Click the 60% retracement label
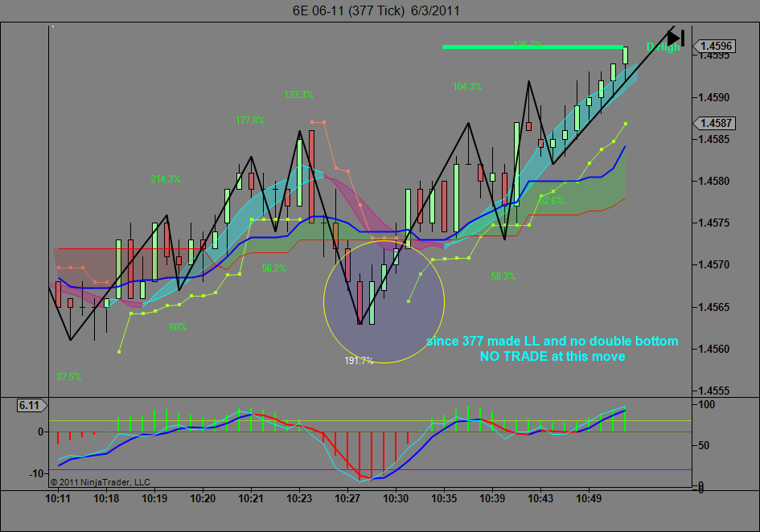 click(x=178, y=327)
